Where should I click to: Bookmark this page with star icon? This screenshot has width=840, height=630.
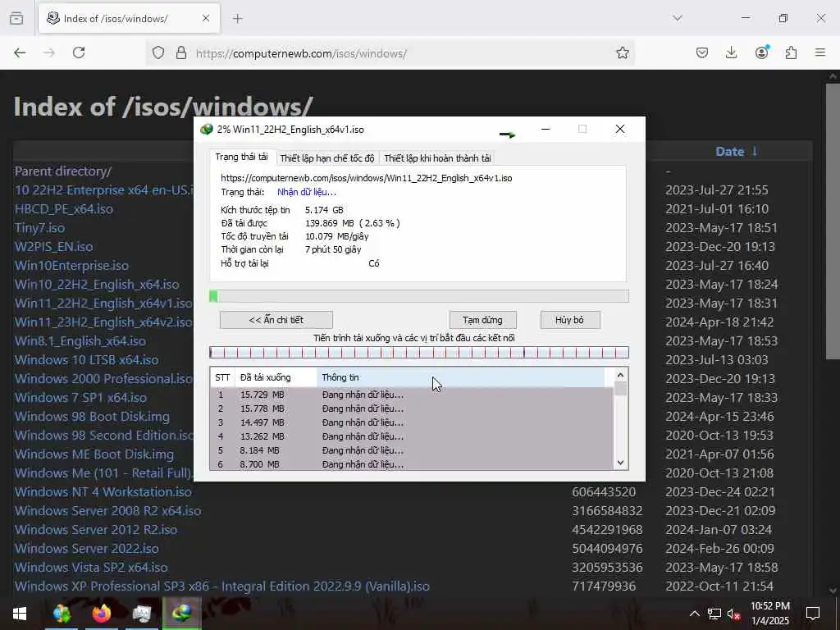(622, 53)
